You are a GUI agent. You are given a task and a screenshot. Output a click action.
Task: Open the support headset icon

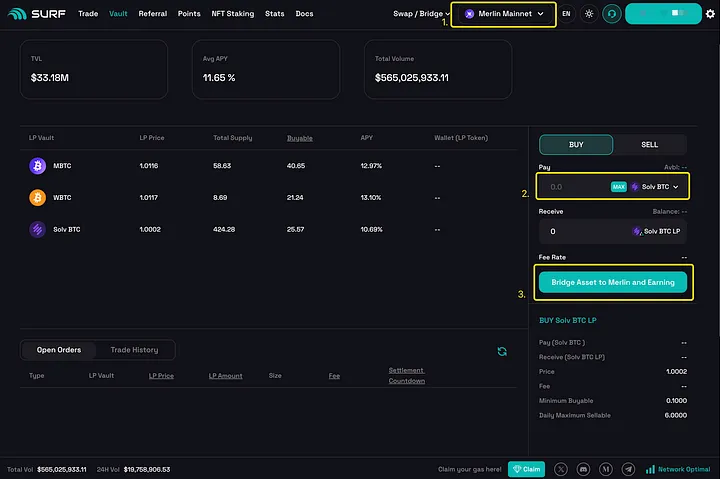point(611,14)
